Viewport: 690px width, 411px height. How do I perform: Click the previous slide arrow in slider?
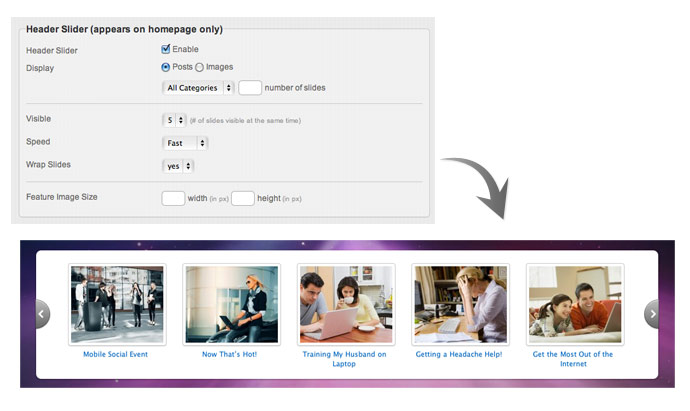tap(42, 314)
